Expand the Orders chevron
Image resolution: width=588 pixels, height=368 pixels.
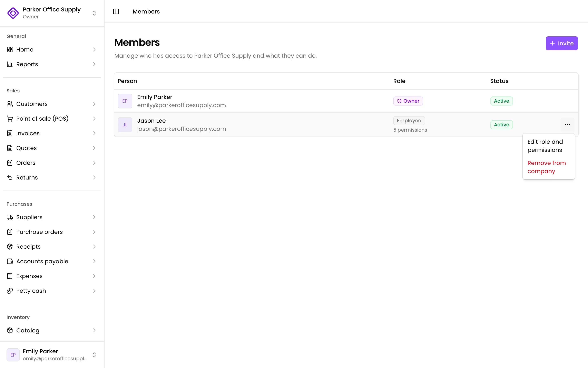coord(94,163)
